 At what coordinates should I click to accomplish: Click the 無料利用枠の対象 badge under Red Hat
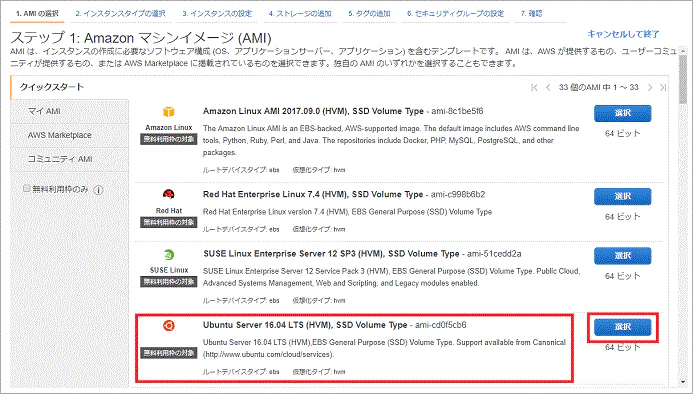(x=168, y=222)
